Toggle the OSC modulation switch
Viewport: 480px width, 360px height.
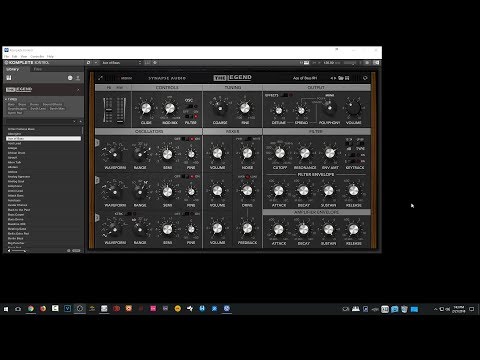pos(191,106)
